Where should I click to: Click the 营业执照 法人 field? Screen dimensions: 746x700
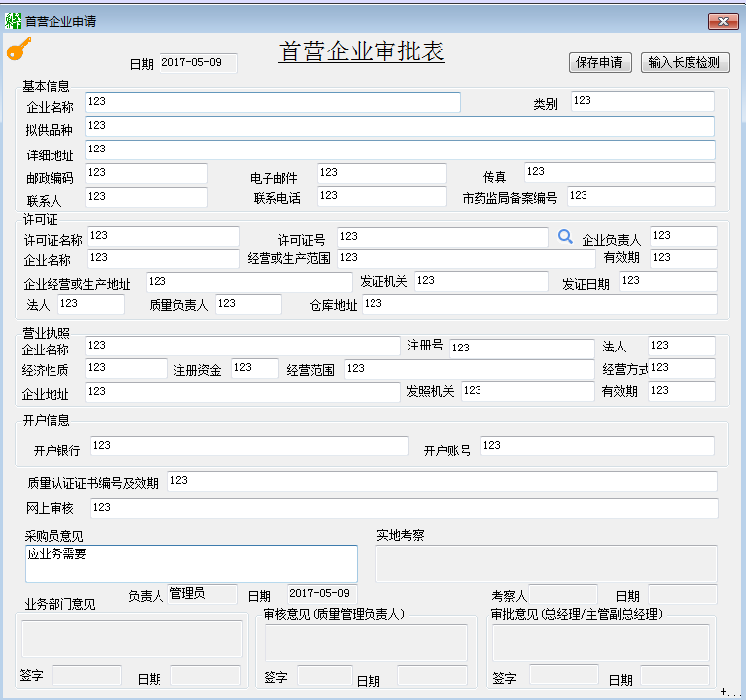pos(682,346)
